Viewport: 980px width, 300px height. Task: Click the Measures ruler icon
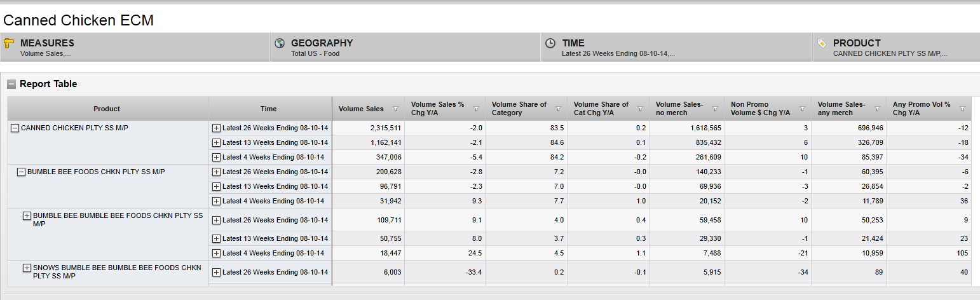[x=9, y=43]
